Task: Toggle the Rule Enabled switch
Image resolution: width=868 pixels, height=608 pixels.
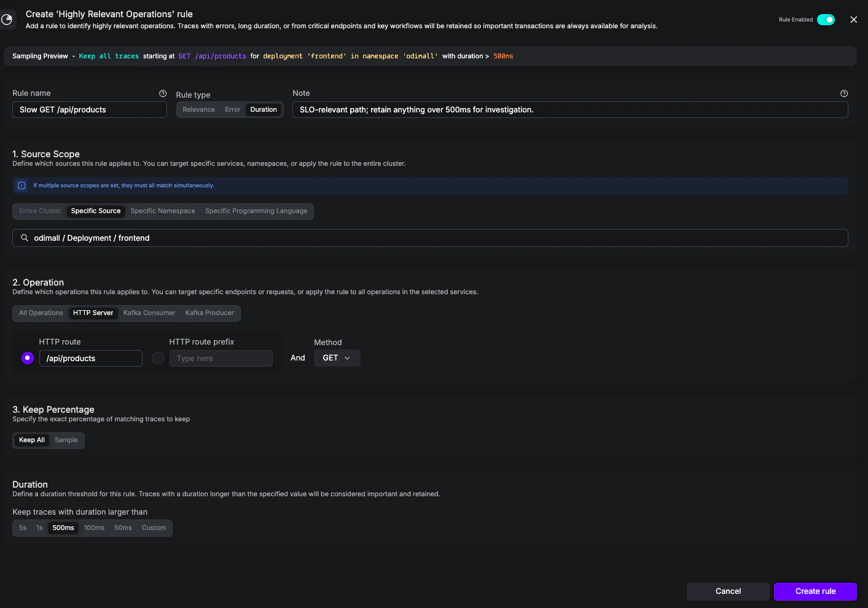Action: point(826,20)
